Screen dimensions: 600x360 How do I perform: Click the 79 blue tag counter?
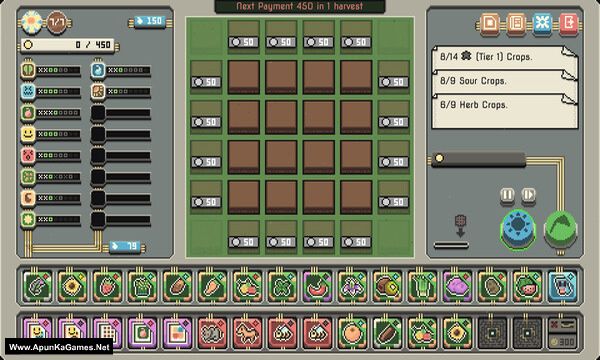[x=125, y=246]
